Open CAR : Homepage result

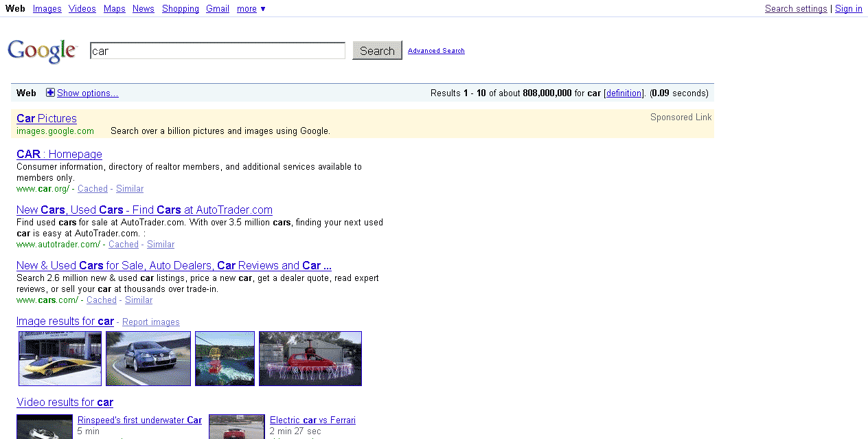(x=59, y=155)
